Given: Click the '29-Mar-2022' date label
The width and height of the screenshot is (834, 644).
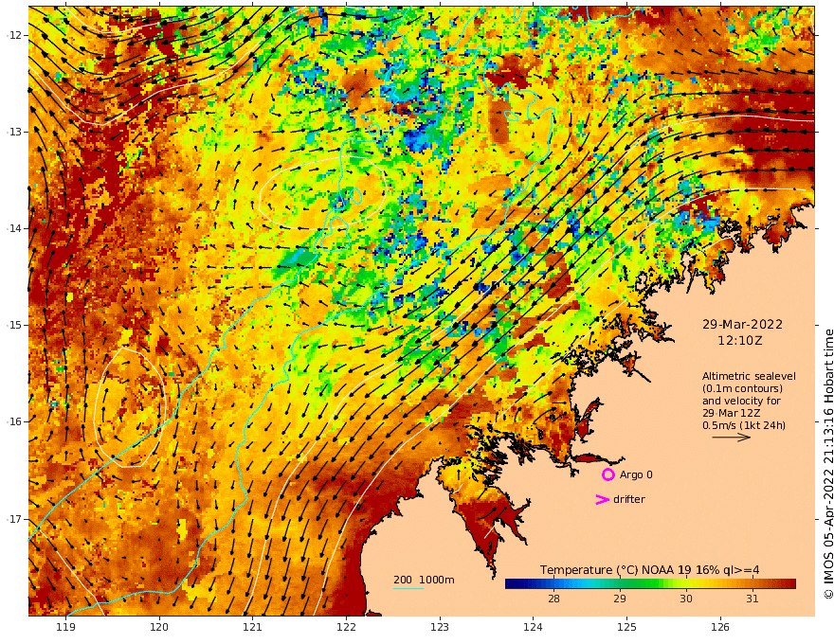Looking at the screenshot, I should 742,325.
